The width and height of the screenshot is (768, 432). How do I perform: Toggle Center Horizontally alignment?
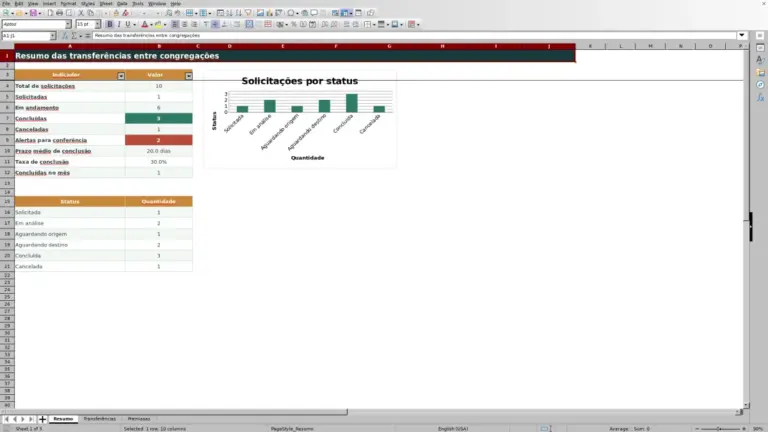point(185,24)
